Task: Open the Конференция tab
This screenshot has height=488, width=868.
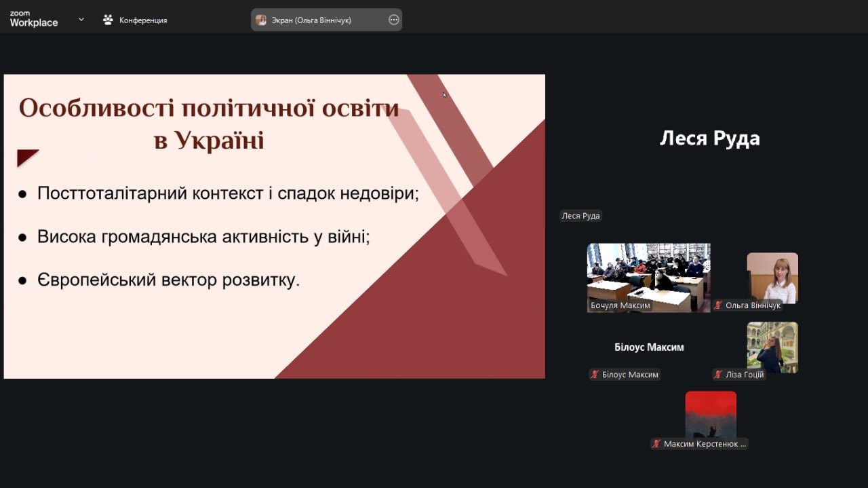Action: point(142,20)
